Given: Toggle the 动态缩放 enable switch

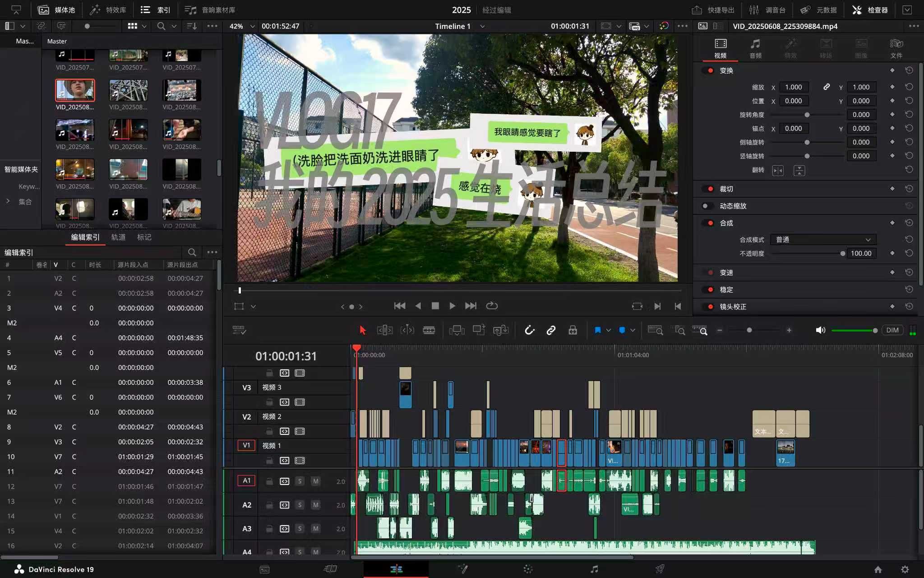Looking at the screenshot, I should coord(706,206).
